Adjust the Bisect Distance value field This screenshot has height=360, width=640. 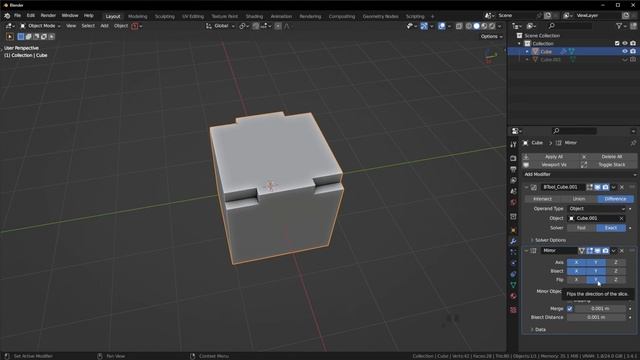pos(596,318)
